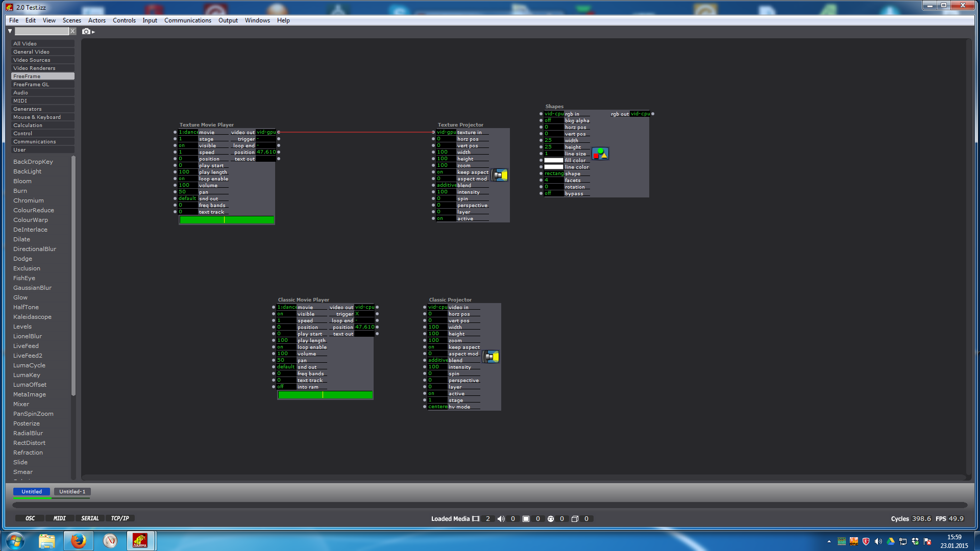Open Texture Projector blend additive popup
Viewport: 980px width, 551px height.
pos(446,185)
